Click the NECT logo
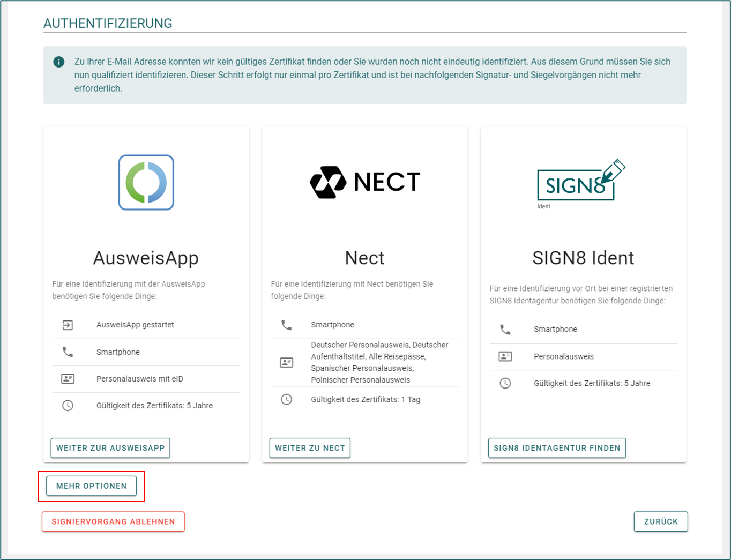Screen dimensions: 731x560 click(365, 182)
